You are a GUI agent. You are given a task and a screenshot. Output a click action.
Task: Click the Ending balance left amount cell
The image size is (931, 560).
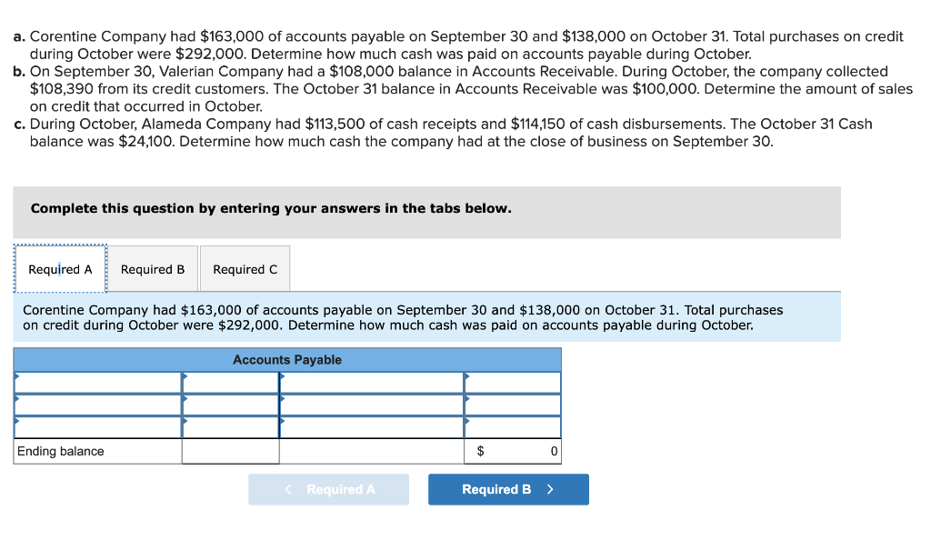pos(230,451)
